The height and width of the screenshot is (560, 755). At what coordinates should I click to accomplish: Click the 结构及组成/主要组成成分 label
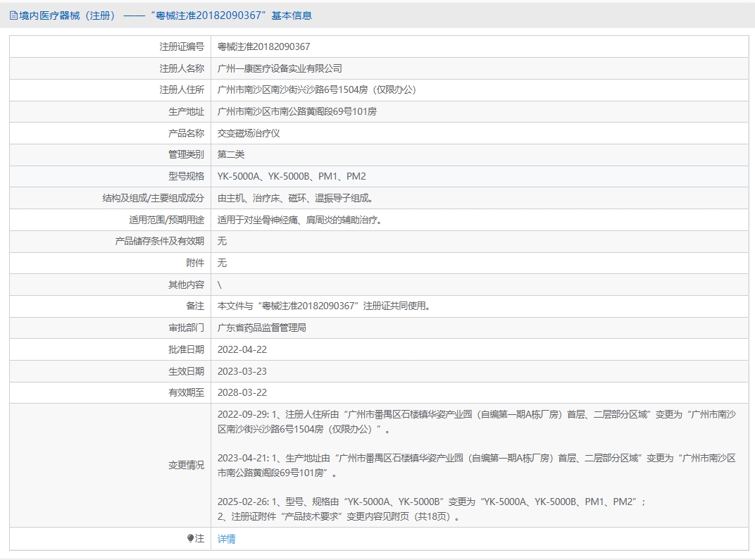click(x=153, y=198)
